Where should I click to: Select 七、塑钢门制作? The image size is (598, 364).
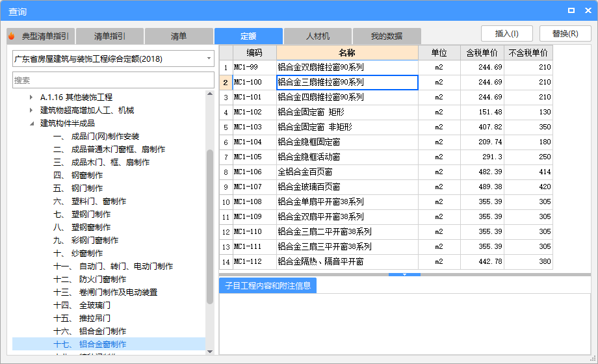click(82, 214)
